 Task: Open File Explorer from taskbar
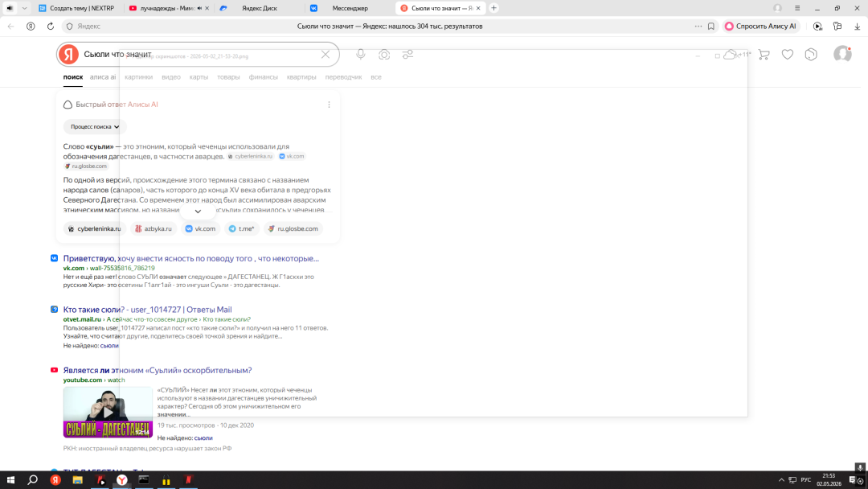77,479
